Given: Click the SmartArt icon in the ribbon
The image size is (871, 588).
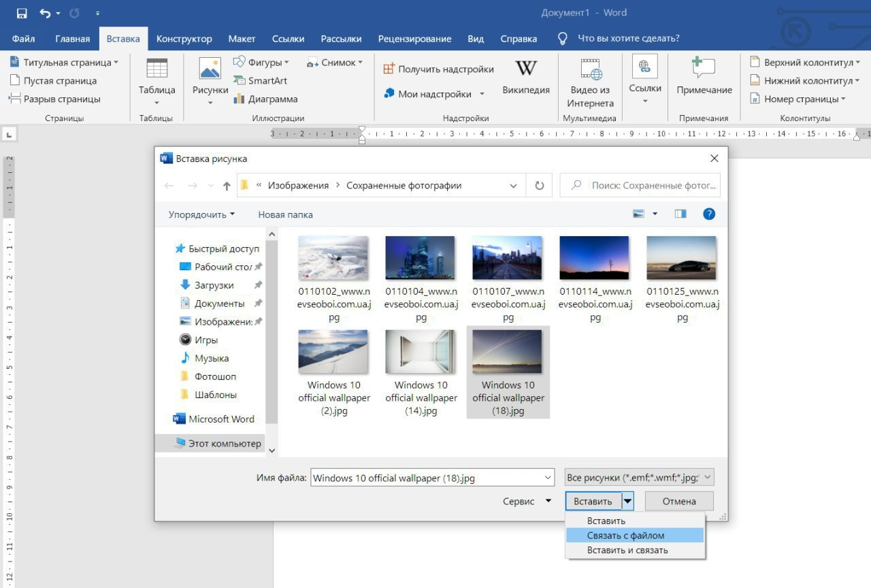Looking at the screenshot, I should click(x=240, y=81).
